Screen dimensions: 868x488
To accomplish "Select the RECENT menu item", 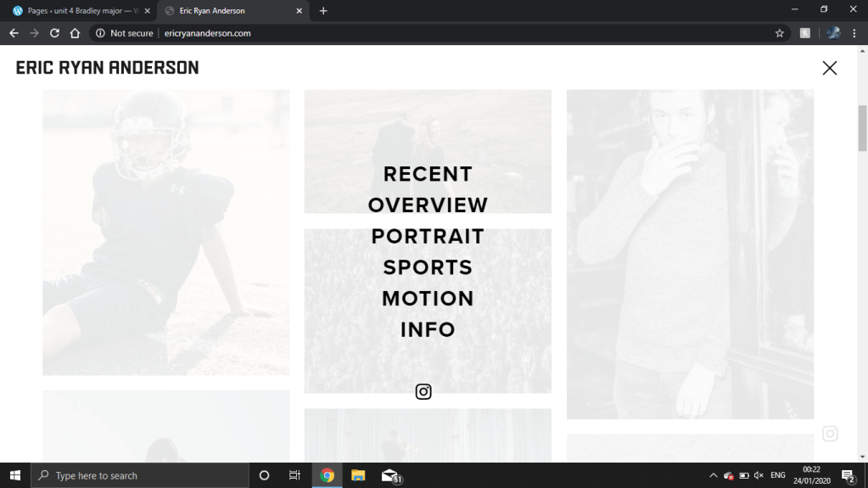I will [428, 174].
